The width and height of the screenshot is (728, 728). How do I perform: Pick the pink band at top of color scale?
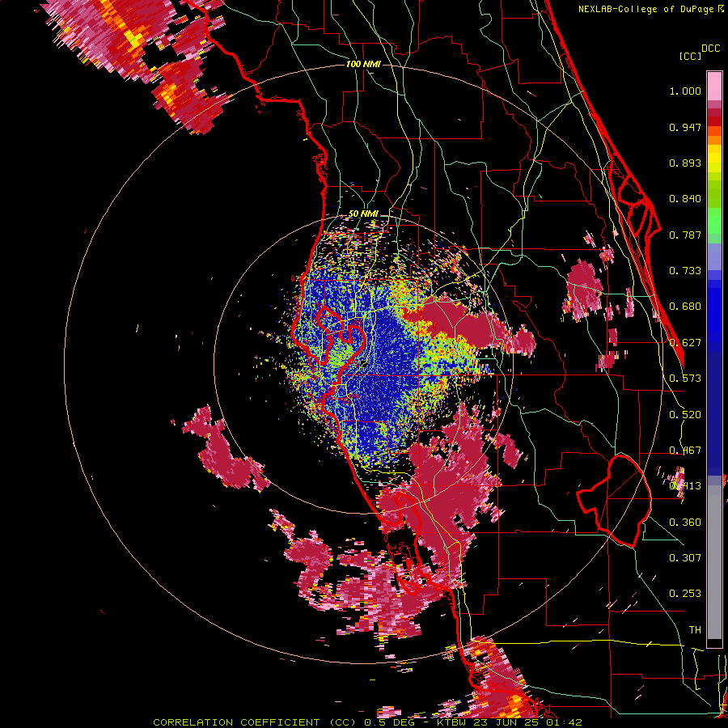pyautogui.click(x=714, y=87)
